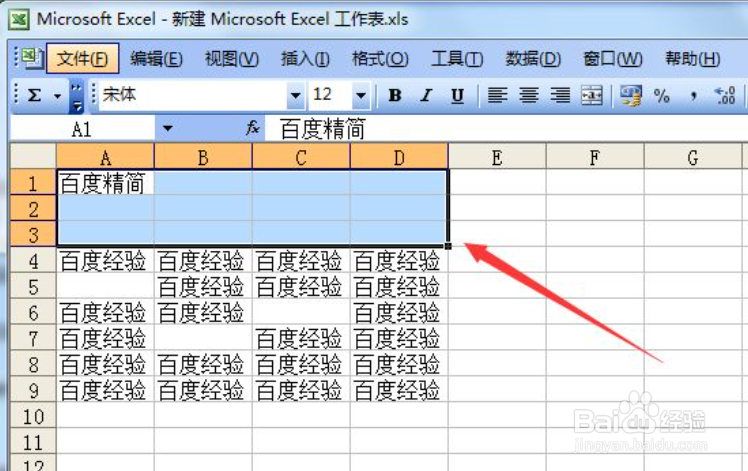Toggle Underline formatting
This screenshot has height=471, width=748.
pos(457,96)
